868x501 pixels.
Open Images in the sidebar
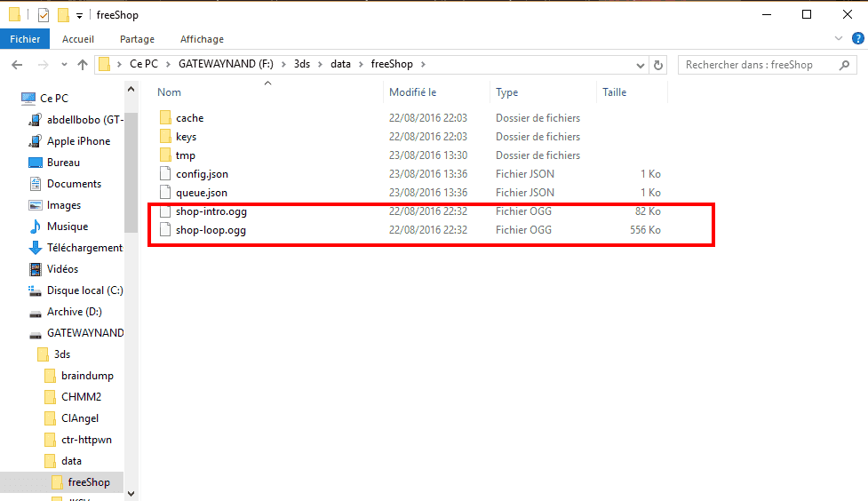tap(64, 205)
